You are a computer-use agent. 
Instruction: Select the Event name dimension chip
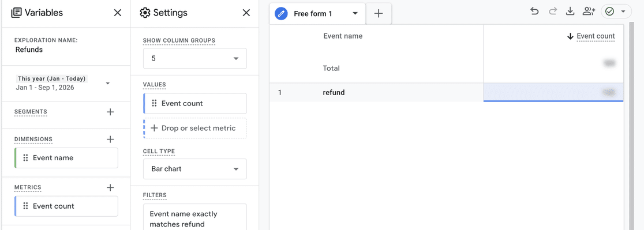66,158
